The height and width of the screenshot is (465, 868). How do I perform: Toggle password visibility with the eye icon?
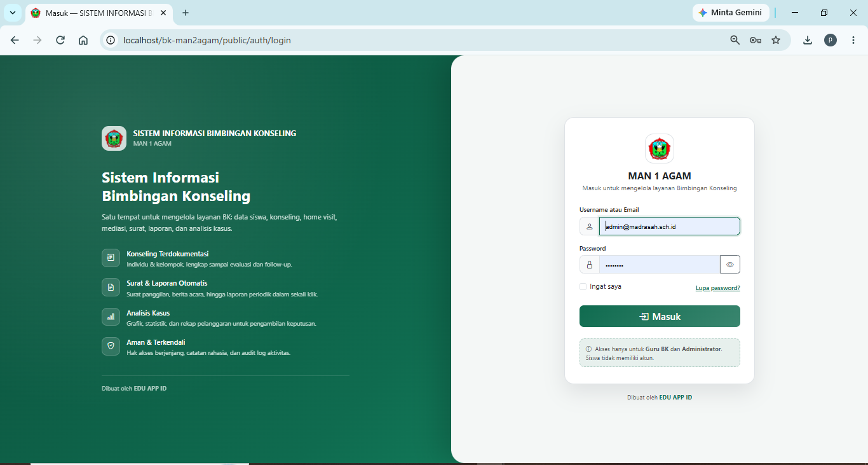click(x=730, y=265)
